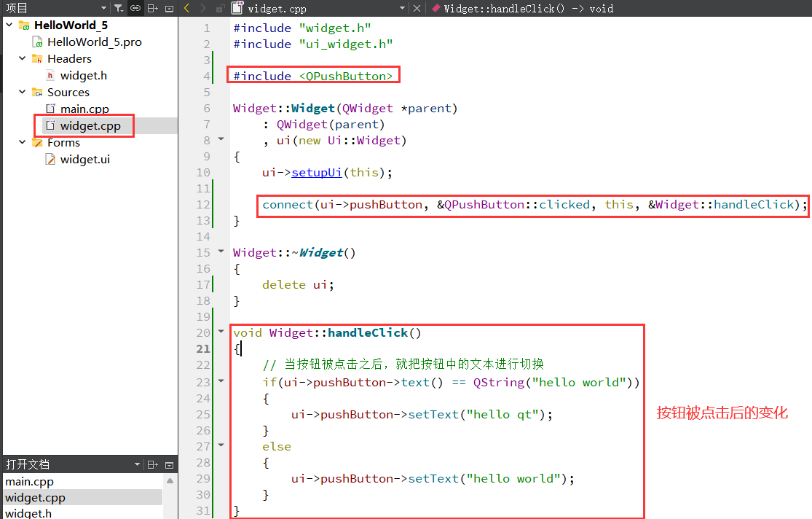Click the file lock icon in toolbar

pyautogui.click(x=220, y=8)
